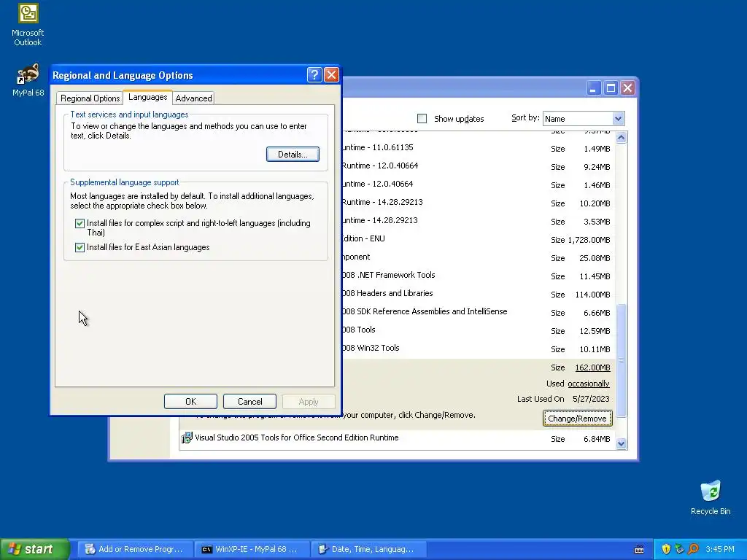Select the '008 Win32 Tools' row
The height and width of the screenshot is (560, 747).
479,349
